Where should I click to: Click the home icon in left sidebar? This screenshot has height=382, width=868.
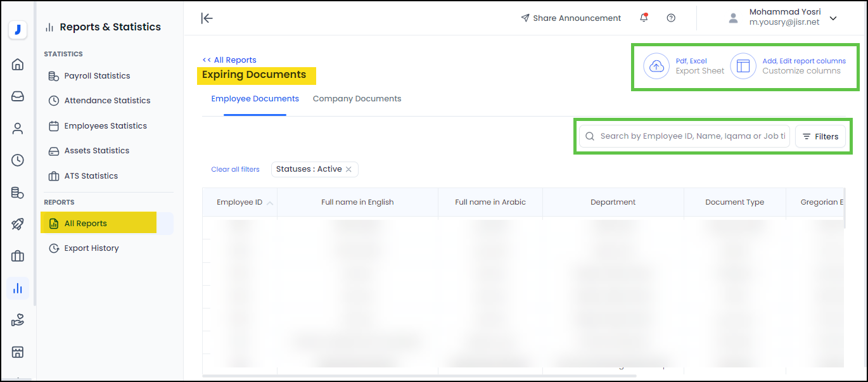(x=18, y=64)
